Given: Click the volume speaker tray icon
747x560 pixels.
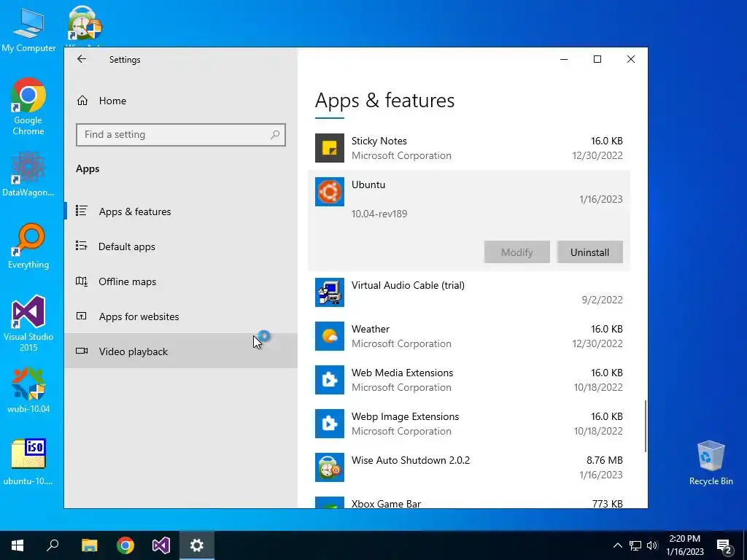Looking at the screenshot, I should click(x=652, y=545).
